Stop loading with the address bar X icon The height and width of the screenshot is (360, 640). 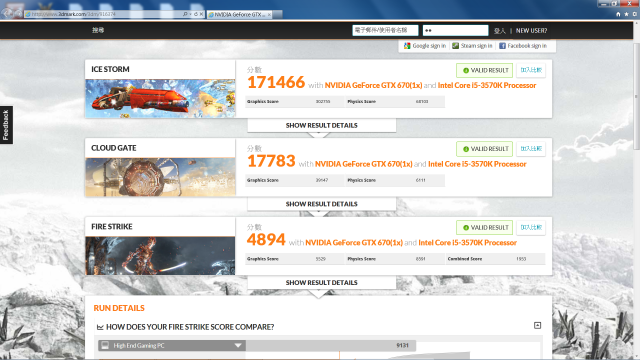point(201,14)
